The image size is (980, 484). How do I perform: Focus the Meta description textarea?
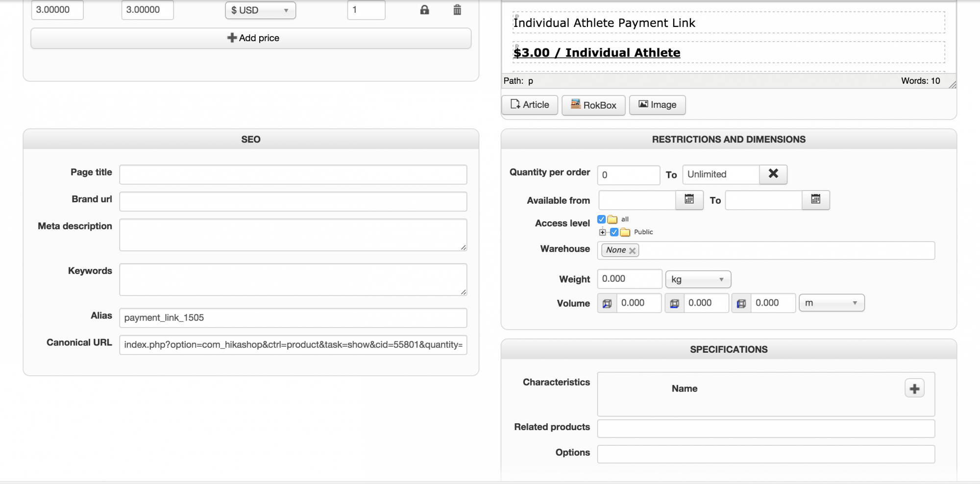click(293, 235)
